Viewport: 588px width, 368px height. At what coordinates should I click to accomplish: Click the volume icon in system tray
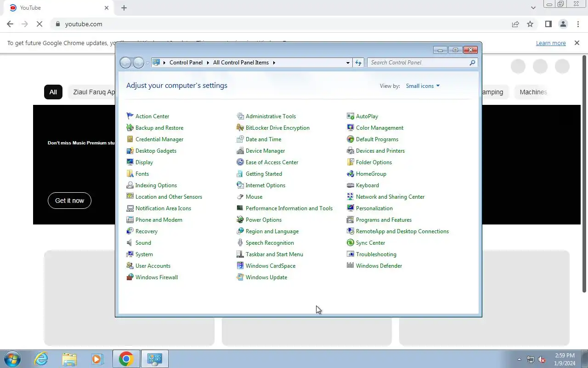pyautogui.click(x=542, y=359)
